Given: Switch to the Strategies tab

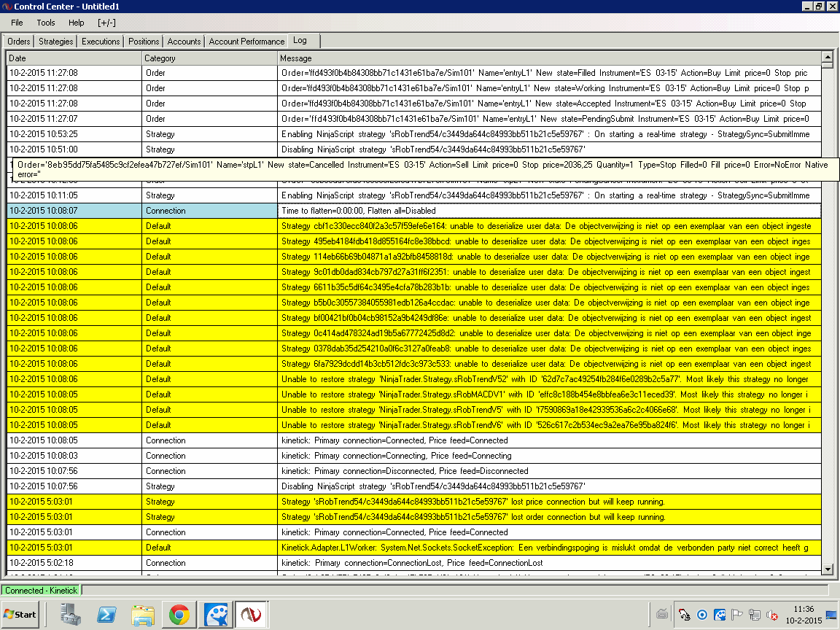Looking at the screenshot, I should 55,42.
